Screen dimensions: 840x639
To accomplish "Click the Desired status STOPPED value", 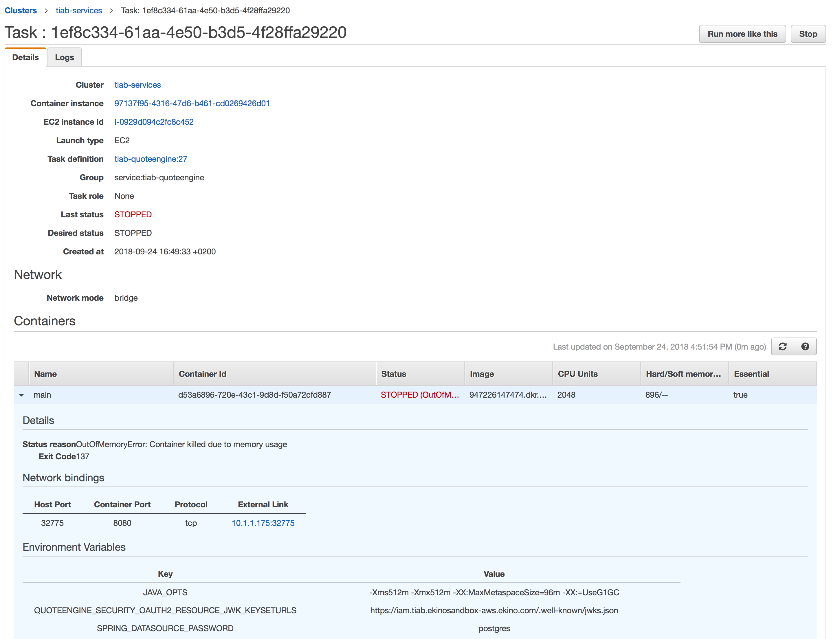I will (133, 233).
